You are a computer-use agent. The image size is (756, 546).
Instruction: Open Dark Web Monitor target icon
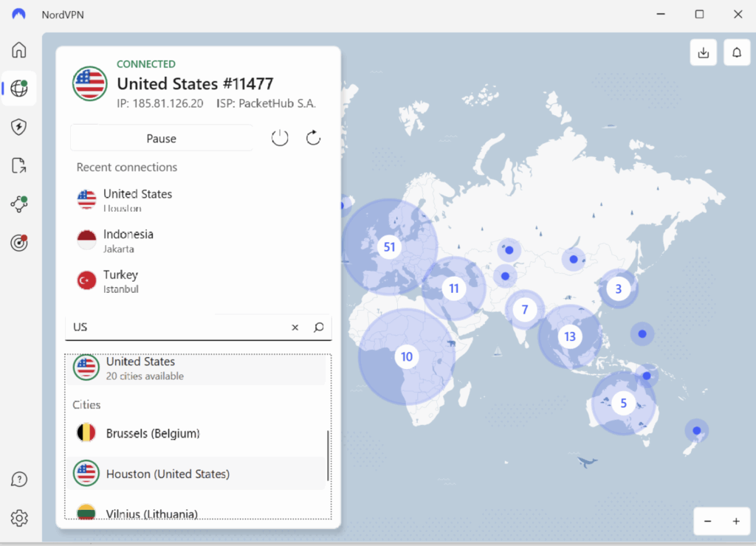pos(18,243)
